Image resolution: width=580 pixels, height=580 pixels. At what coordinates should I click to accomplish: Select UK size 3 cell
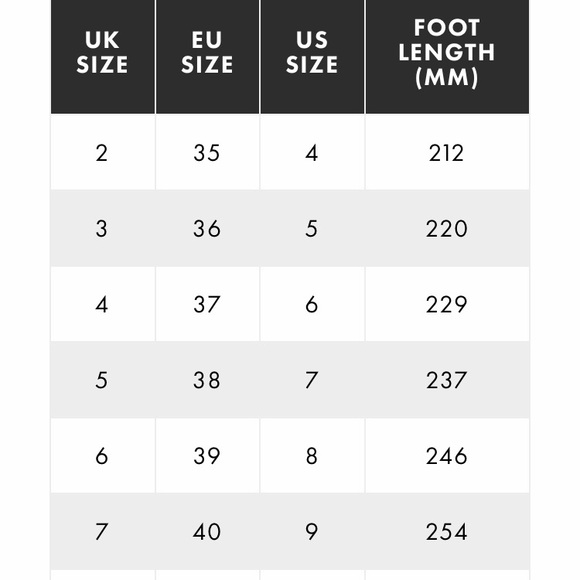click(x=103, y=228)
